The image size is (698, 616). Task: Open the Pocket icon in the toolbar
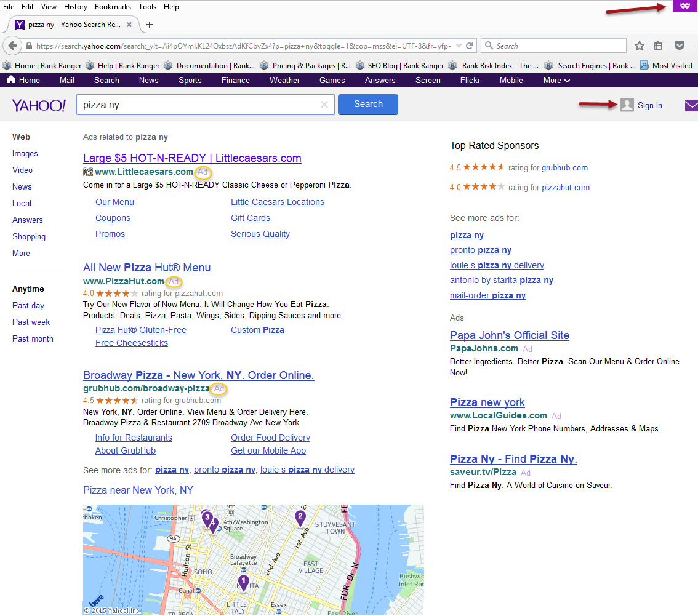(x=680, y=46)
